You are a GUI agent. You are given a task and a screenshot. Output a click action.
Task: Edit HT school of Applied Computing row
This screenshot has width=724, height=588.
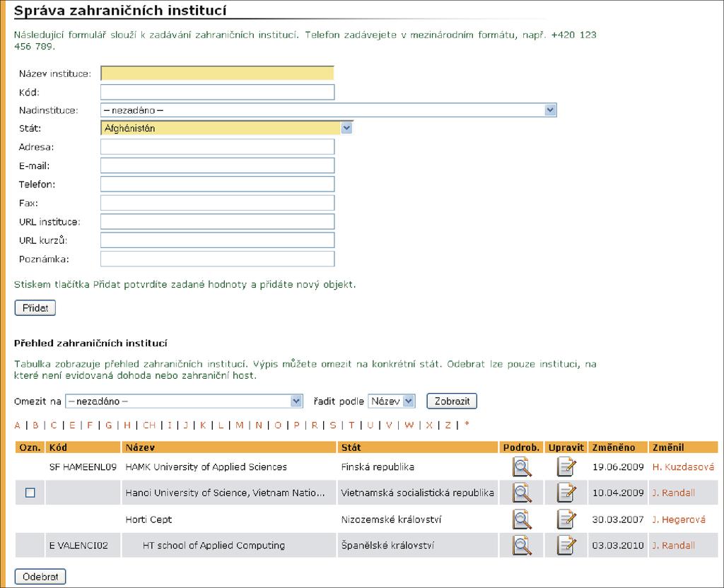[x=566, y=545]
